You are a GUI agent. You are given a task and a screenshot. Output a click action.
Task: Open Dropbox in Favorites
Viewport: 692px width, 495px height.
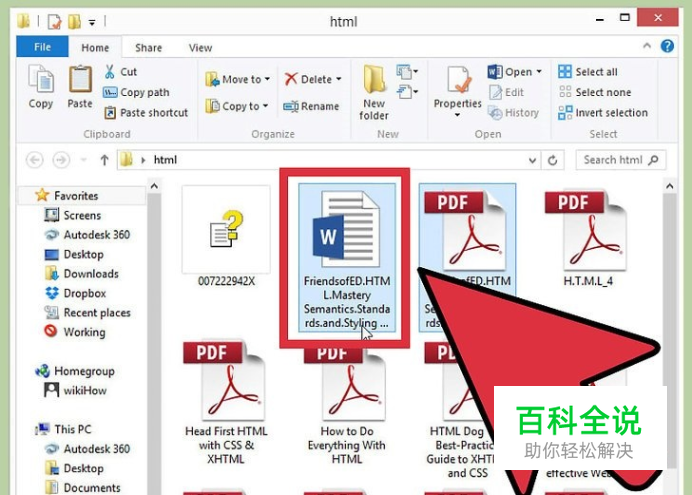[85, 293]
